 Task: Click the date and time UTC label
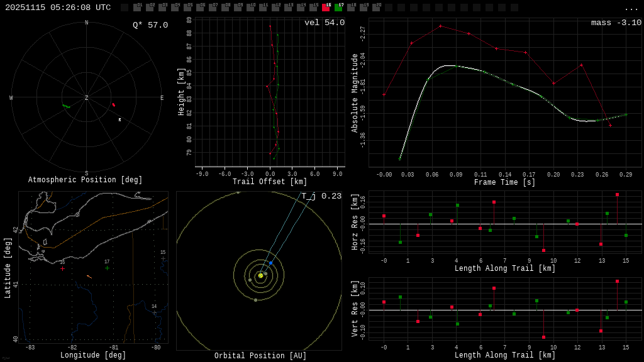[58, 8]
